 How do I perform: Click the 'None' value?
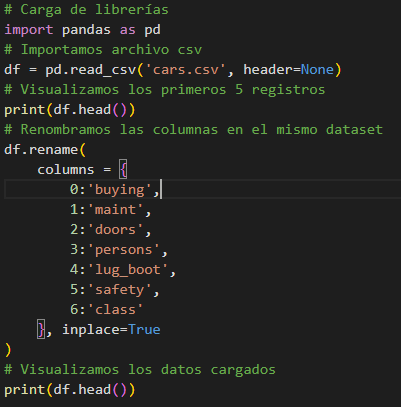point(317,70)
